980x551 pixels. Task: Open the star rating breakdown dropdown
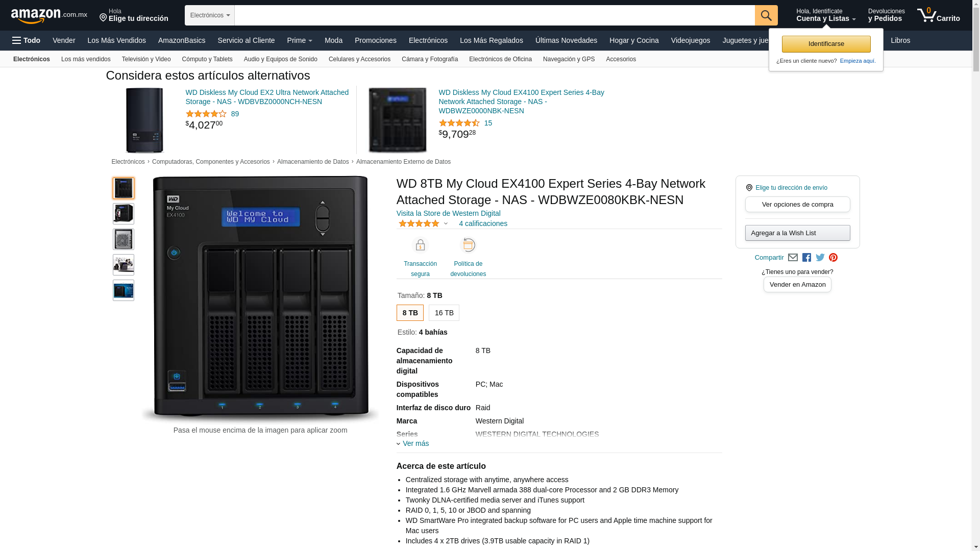(x=446, y=223)
